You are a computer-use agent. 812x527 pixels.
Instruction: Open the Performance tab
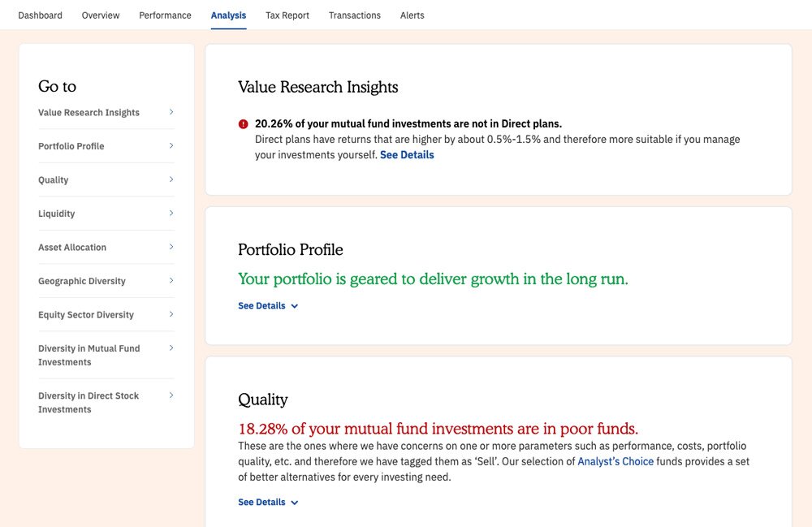(x=165, y=15)
